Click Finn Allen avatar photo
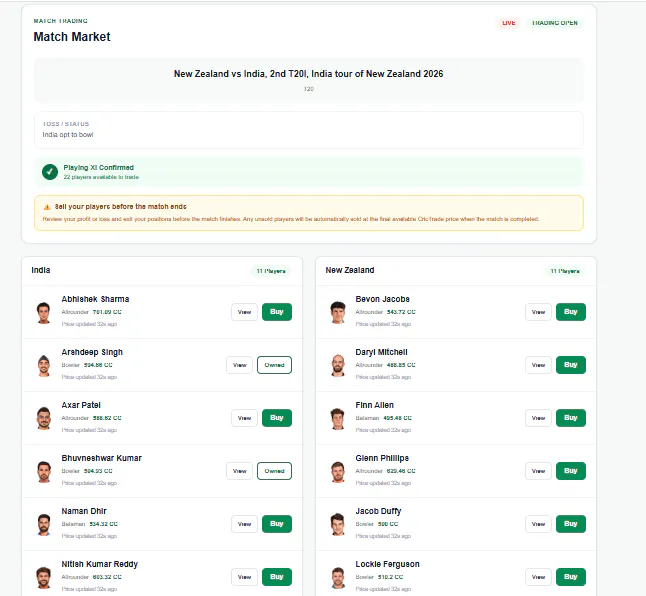 (338, 418)
